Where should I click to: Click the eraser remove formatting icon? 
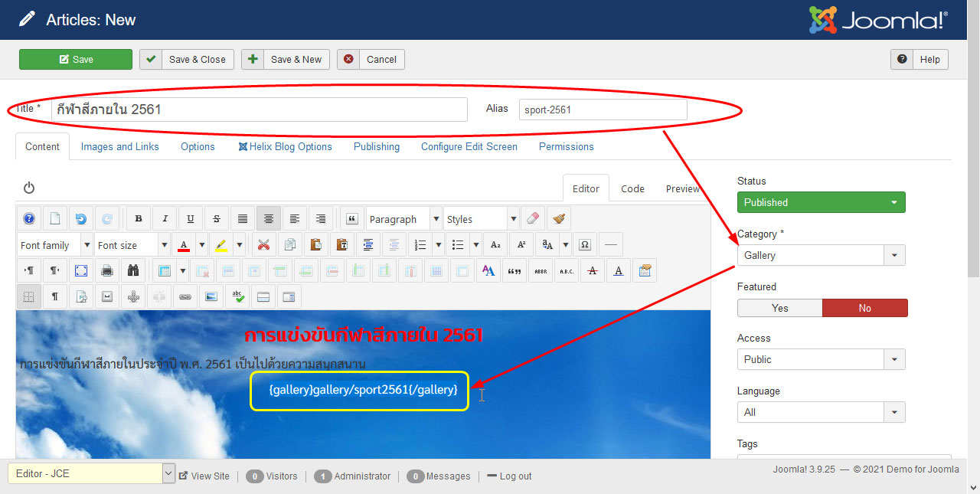(534, 219)
